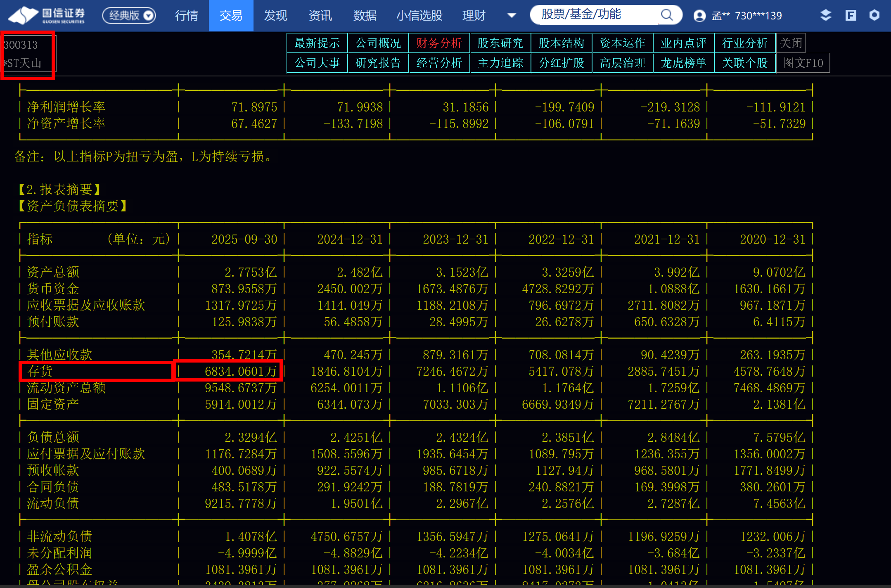This screenshot has width=891, height=588.
Task: Expand the more-menus arrow after 理财
Action: (x=511, y=16)
